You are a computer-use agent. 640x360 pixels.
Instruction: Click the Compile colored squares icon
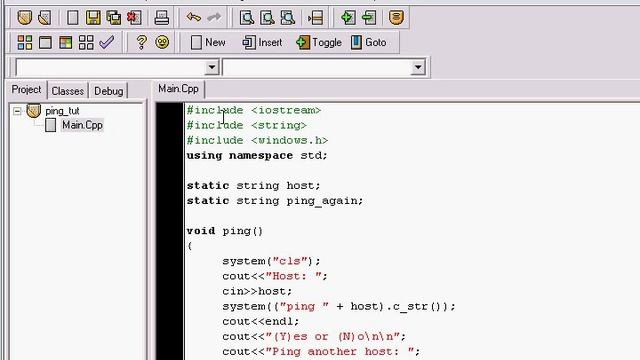[x=24, y=42]
